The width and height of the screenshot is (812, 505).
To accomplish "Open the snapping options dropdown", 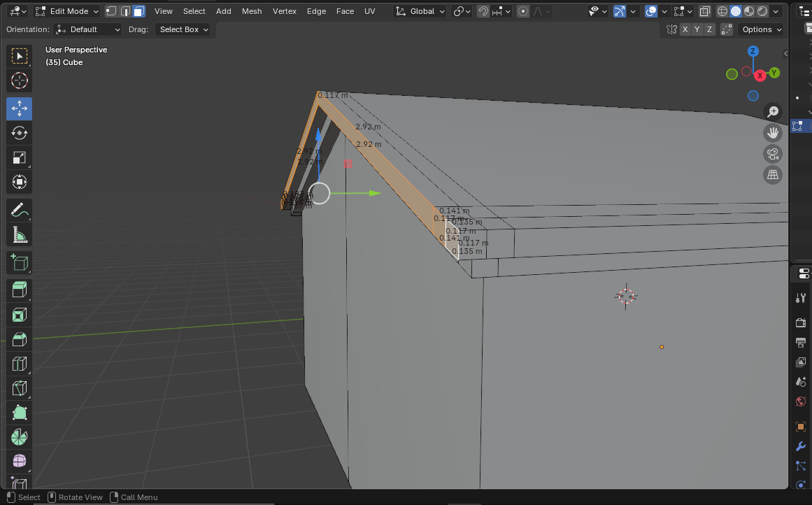I will 501,11.
